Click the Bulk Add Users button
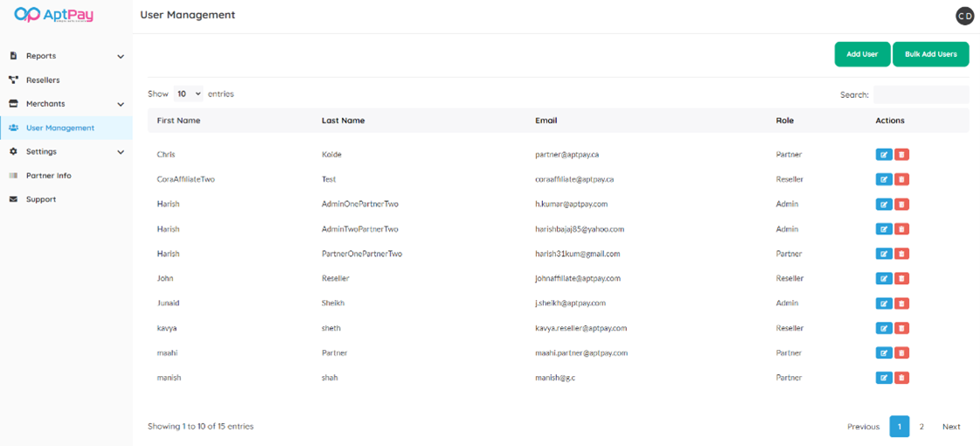Viewport: 980px width, 446px height. pos(930,54)
